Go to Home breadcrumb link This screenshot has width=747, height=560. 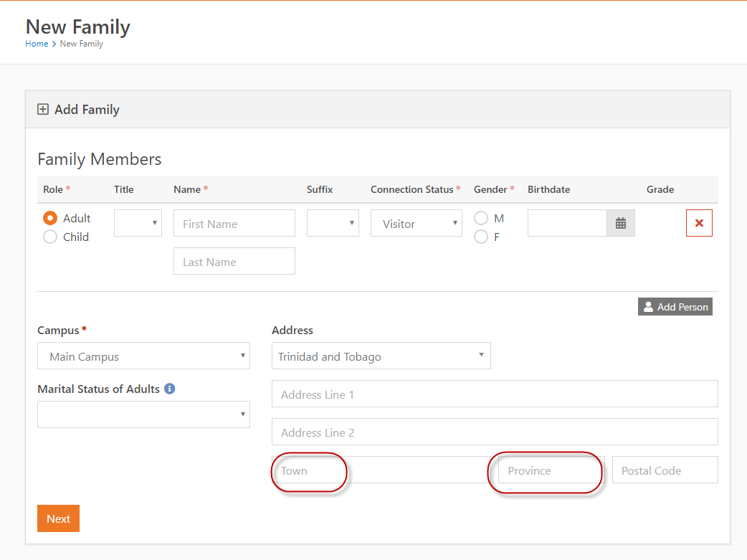[37, 44]
